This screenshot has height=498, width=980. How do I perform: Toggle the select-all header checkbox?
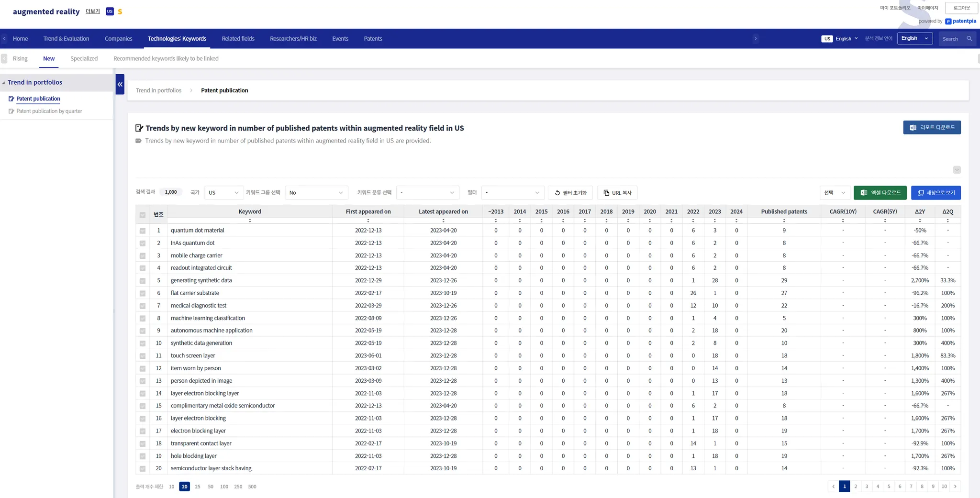pos(143,215)
